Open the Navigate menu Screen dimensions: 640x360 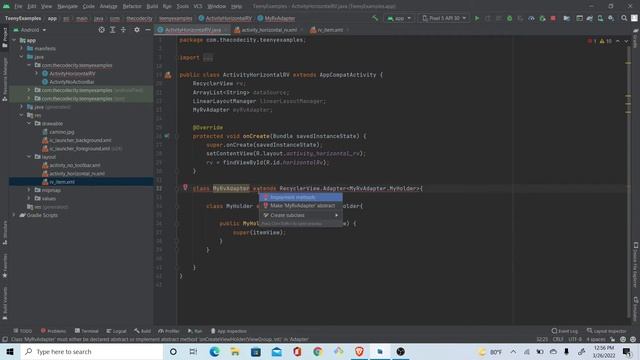click(x=67, y=6)
